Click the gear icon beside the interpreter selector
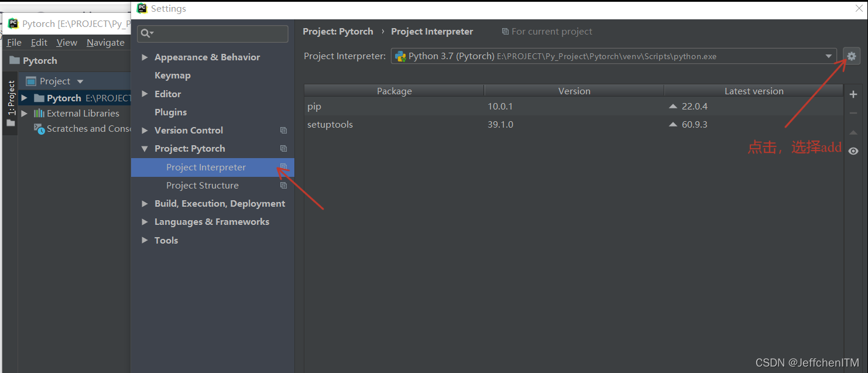The width and height of the screenshot is (868, 373). (852, 56)
